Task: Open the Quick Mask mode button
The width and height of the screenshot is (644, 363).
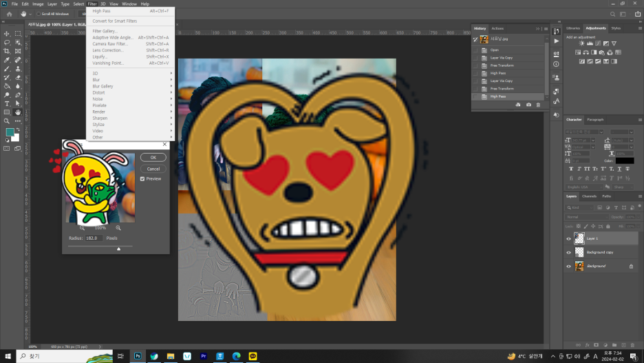Action: (x=7, y=148)
